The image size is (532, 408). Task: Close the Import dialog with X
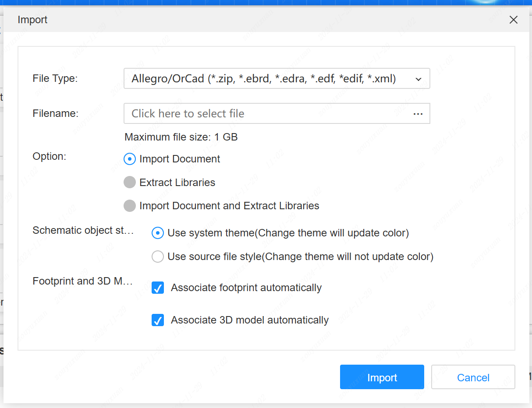click(x=514, y=20)
